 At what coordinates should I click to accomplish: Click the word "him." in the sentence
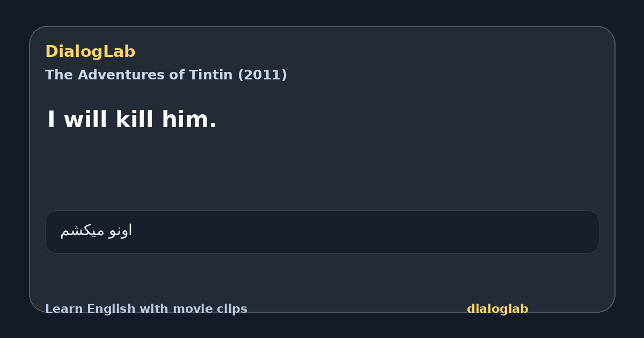189,120
